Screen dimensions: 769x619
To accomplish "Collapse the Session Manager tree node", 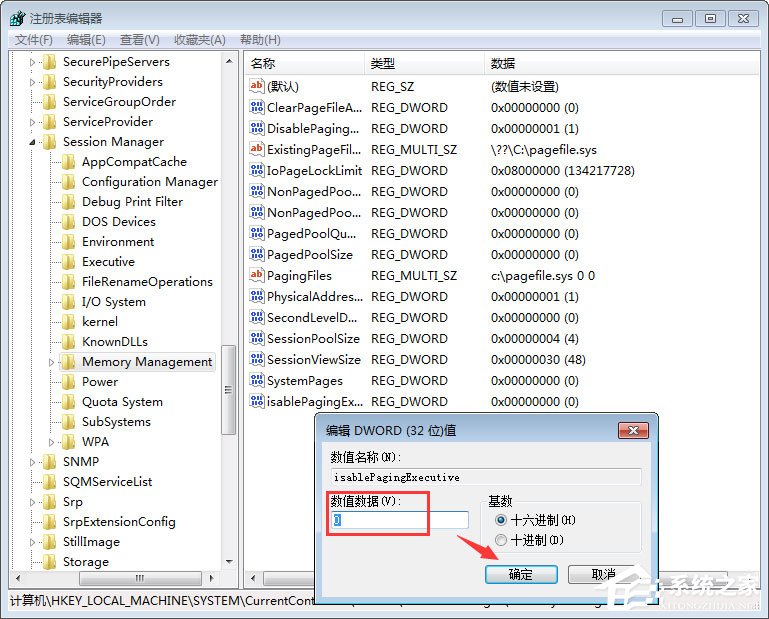I will point(33,142).
